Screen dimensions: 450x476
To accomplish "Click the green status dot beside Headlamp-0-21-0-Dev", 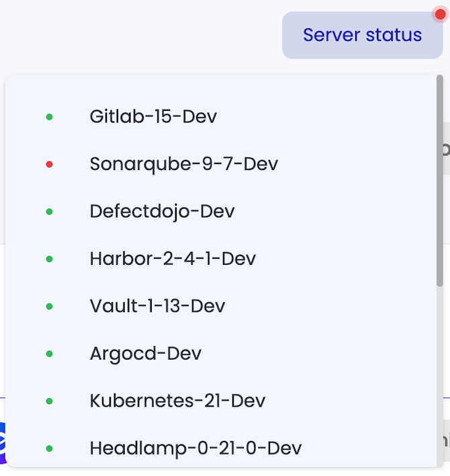I will coord(50,448).
